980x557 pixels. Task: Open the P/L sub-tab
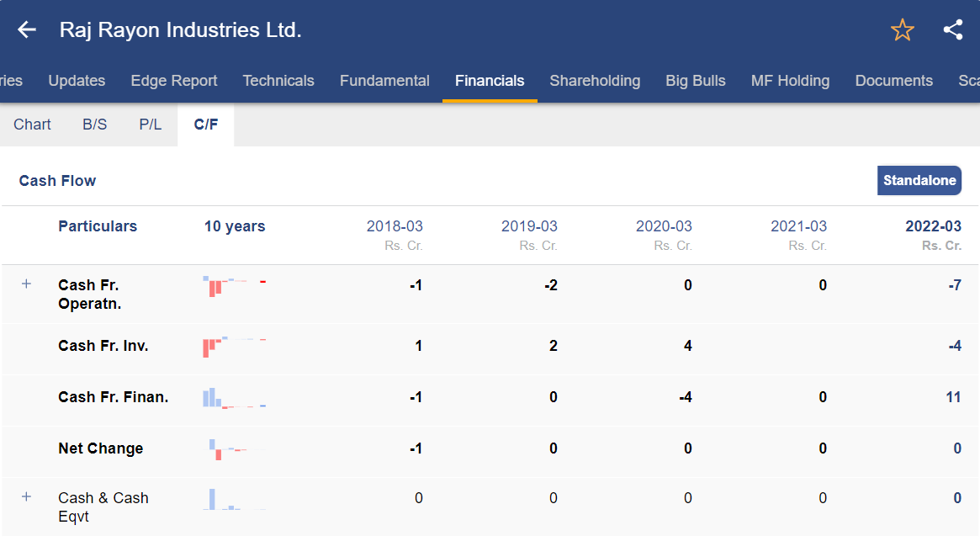(x=150, y=125)
